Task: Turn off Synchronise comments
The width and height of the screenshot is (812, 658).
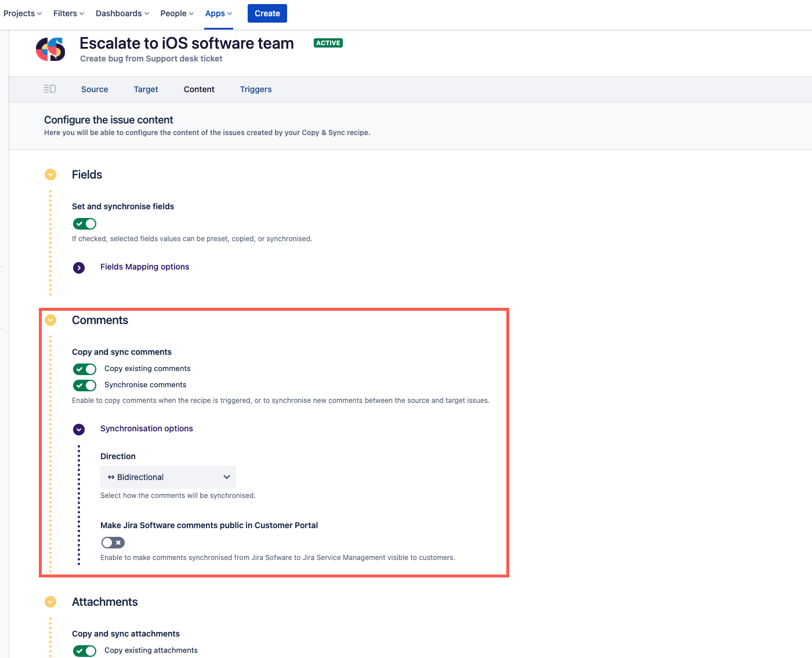Action: pos(84,385)
